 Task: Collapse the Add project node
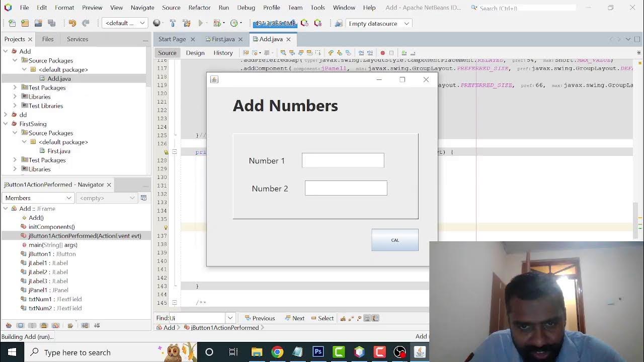pos(6,51)
